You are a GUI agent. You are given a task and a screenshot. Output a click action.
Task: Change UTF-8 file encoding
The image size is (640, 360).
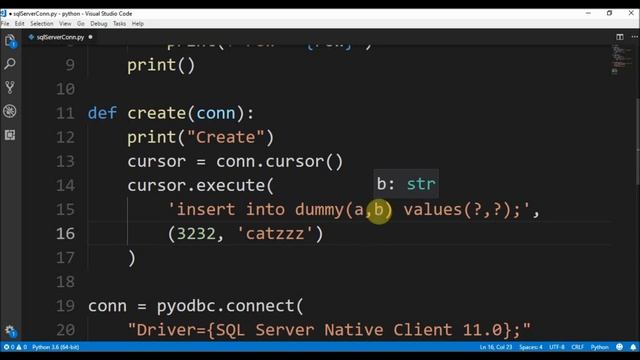[557, 347]
